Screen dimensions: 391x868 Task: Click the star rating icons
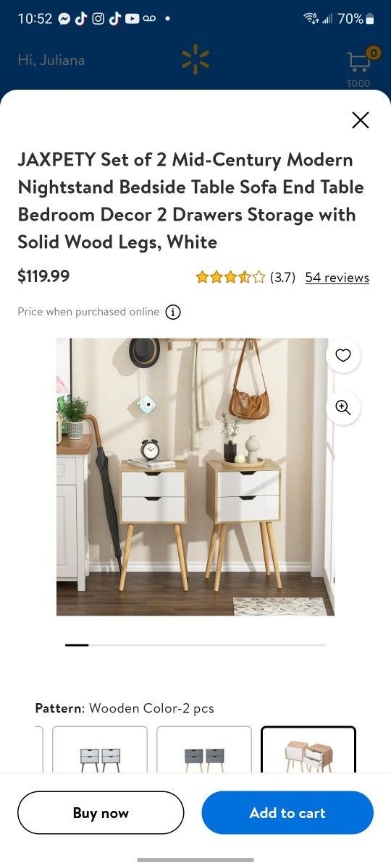click(230, 277)
